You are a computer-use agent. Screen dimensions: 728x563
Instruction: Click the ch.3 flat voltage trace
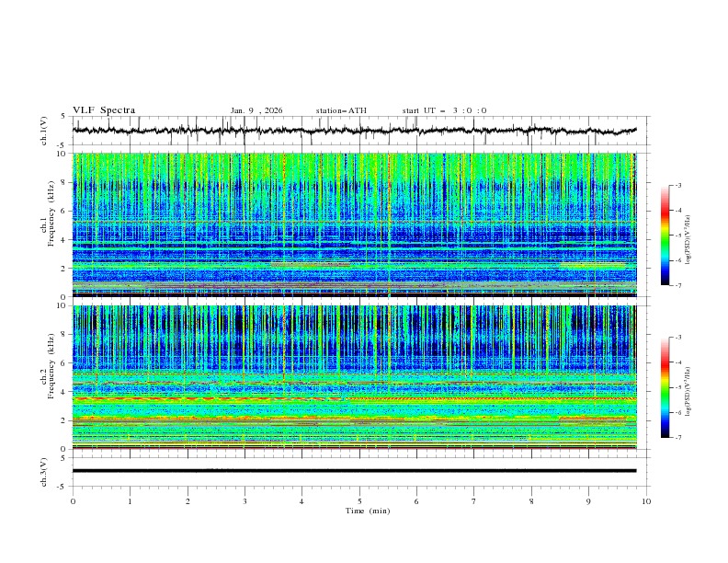click(354, 471)
